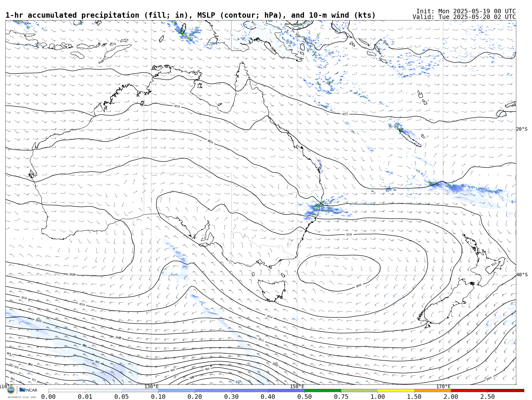Click the 1.50 colorbar tick label
The image size is (532, 400).
pos(414,397)
